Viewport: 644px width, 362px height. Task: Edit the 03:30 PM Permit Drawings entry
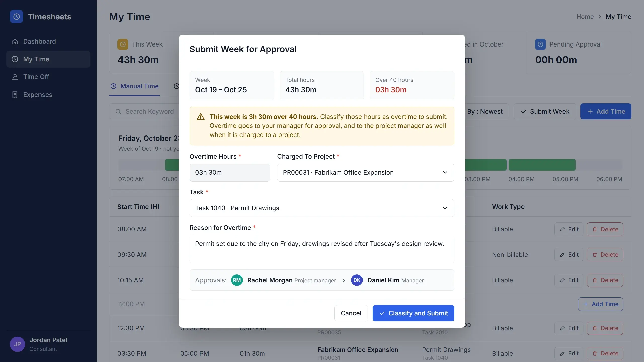569,353
